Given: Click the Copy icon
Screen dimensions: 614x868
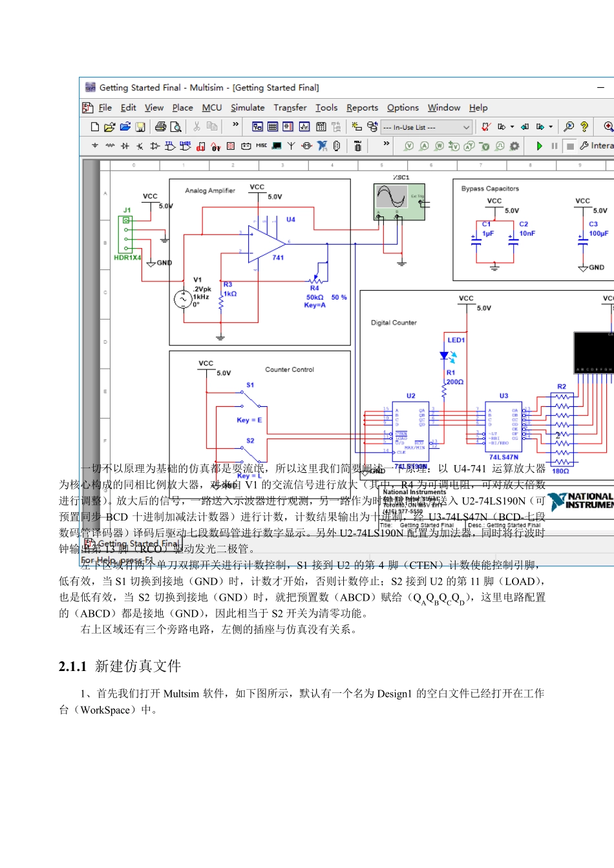Looking at the screenshot, I should 212,127.
